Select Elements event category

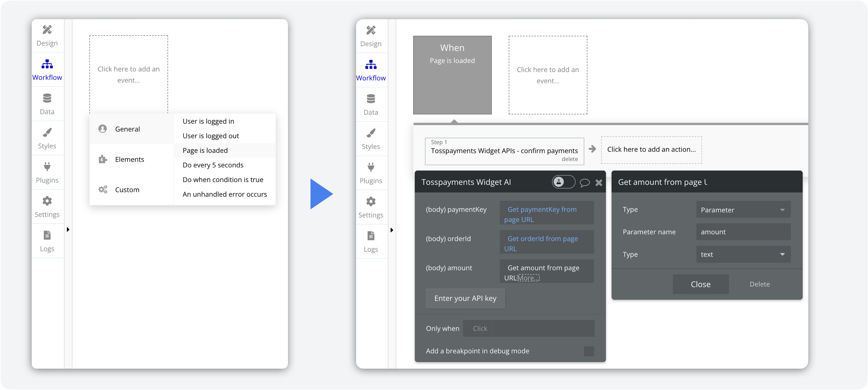pyautogui.click(x=132, y=159)
